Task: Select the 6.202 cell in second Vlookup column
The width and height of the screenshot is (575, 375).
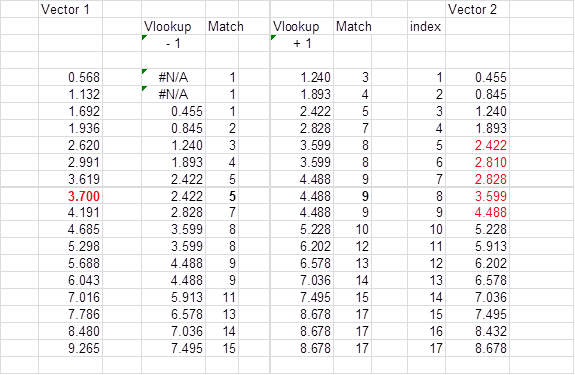Action: (302, 246)
